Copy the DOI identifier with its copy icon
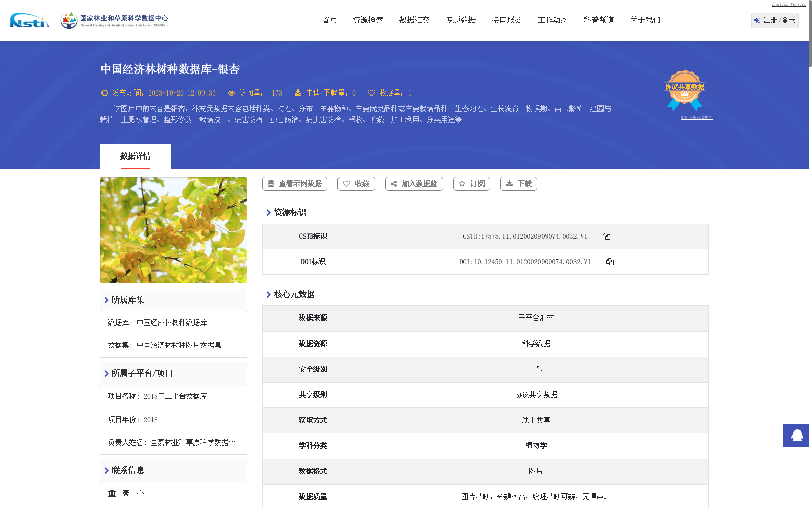Screen dimensions: 812x508 610,262
